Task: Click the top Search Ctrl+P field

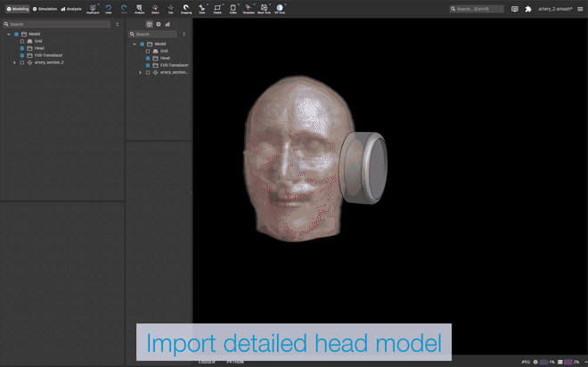Action: tap(477, 9)
